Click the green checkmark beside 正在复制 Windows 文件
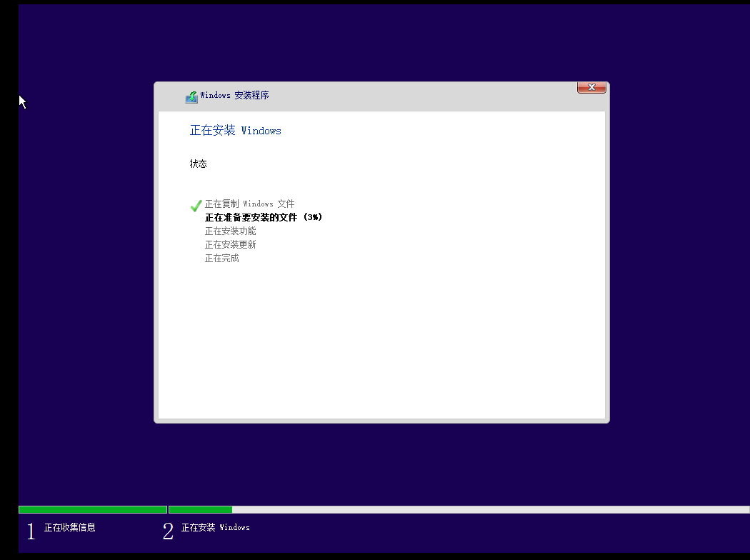The width and height of the screenshot is (750, 560). 196,206
